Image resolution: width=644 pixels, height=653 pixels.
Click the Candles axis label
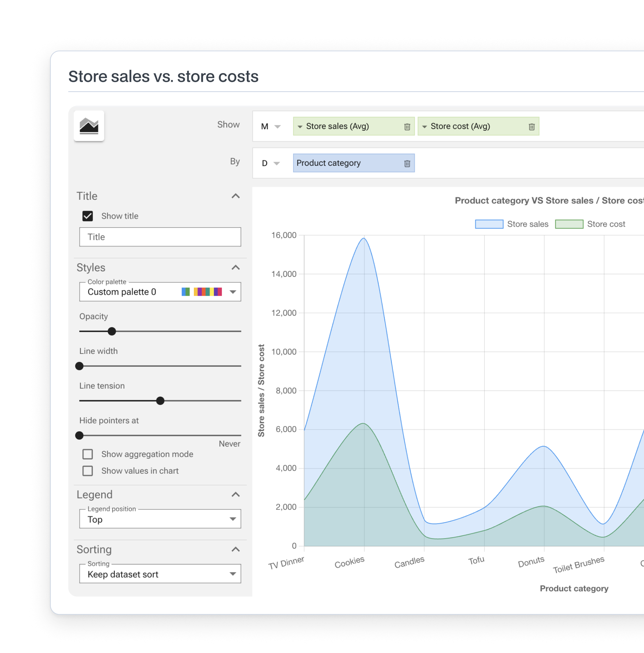click(x=409, y=562)
